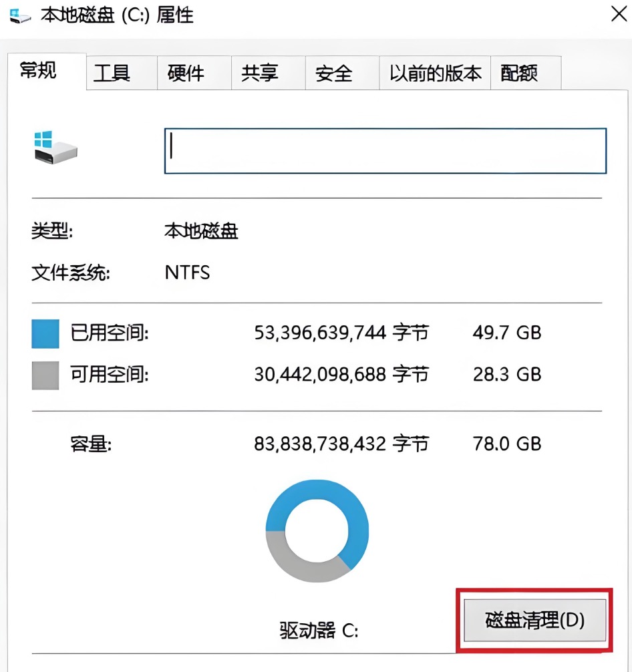Open the 硬件 tab
The image size is (632, 672).
[186, 73]
